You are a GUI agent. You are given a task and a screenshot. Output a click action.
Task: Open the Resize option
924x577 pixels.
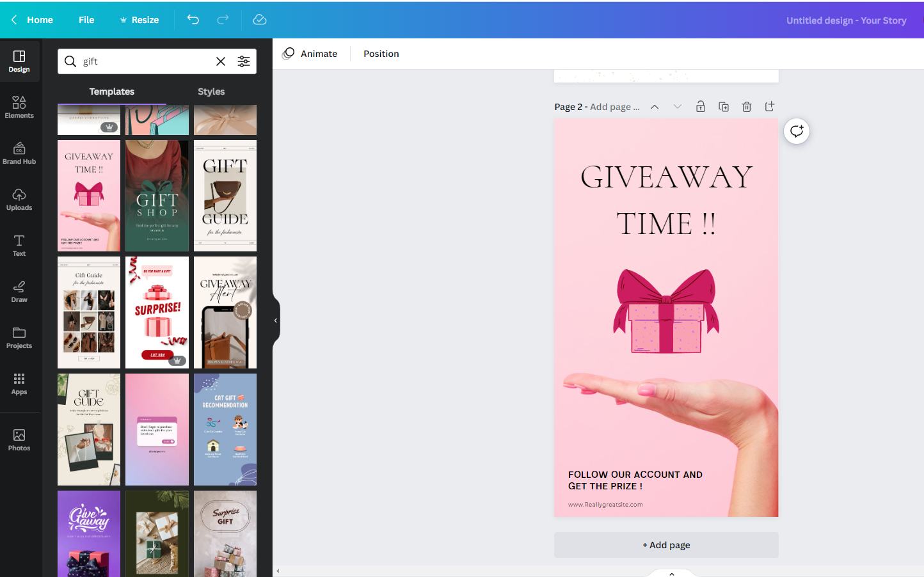click(139, 20)
